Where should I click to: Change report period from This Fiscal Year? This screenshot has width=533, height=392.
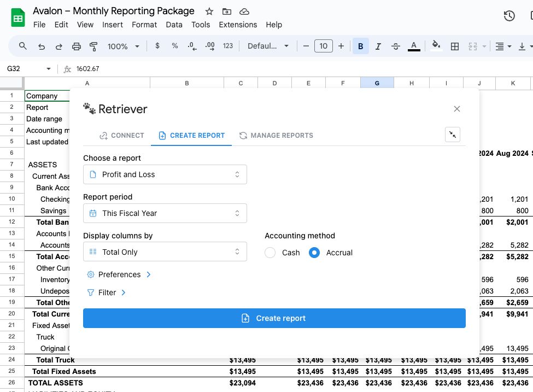165,213
